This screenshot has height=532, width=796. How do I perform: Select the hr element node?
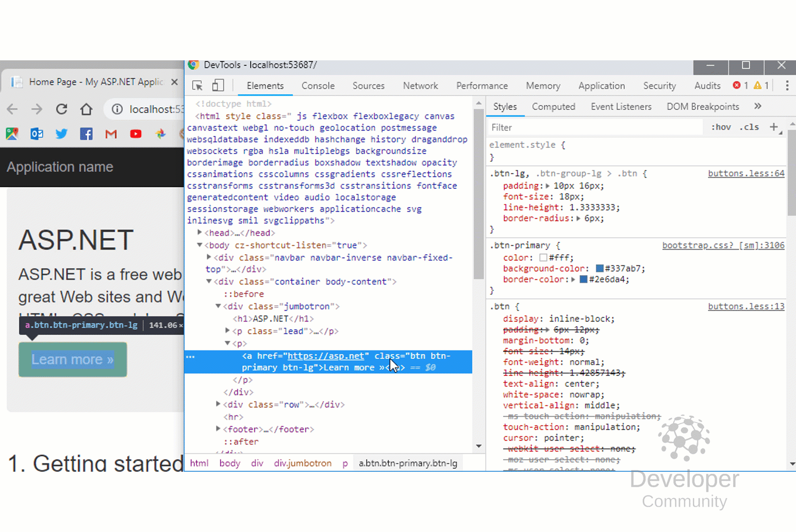point(233,417)
